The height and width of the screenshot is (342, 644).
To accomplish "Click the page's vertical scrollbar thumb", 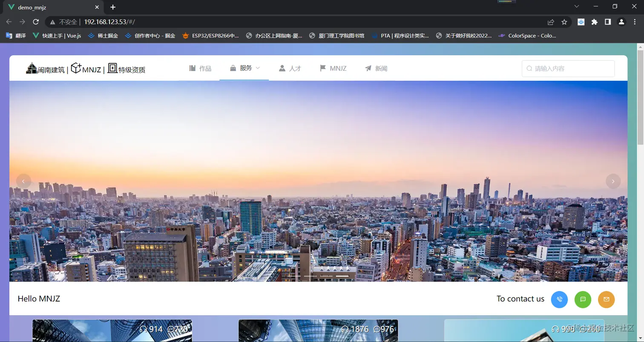I will [640, 98].
